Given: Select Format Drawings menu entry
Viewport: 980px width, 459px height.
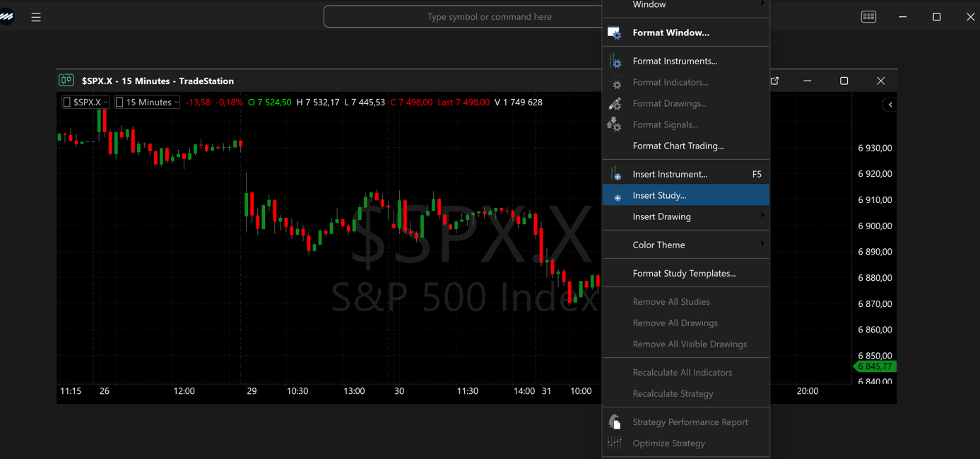Looking at the screenshot, I should (x=685, y=103).
